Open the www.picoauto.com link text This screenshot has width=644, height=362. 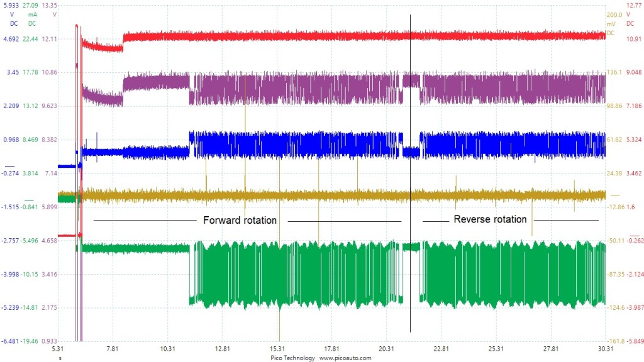coord(345,358)
